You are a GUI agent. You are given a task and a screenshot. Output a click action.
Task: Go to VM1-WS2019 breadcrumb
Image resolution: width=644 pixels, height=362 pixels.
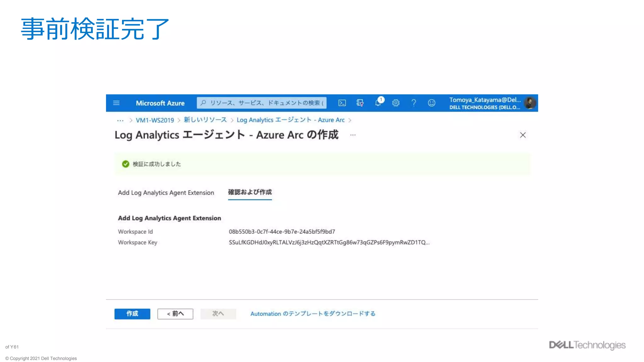[x=155, y=120]
